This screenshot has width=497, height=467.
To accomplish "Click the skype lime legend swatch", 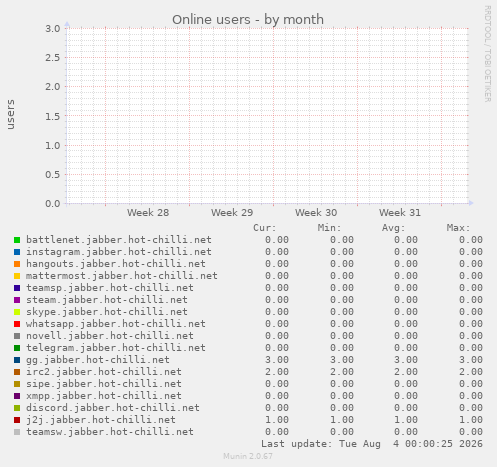I will 17,312.
